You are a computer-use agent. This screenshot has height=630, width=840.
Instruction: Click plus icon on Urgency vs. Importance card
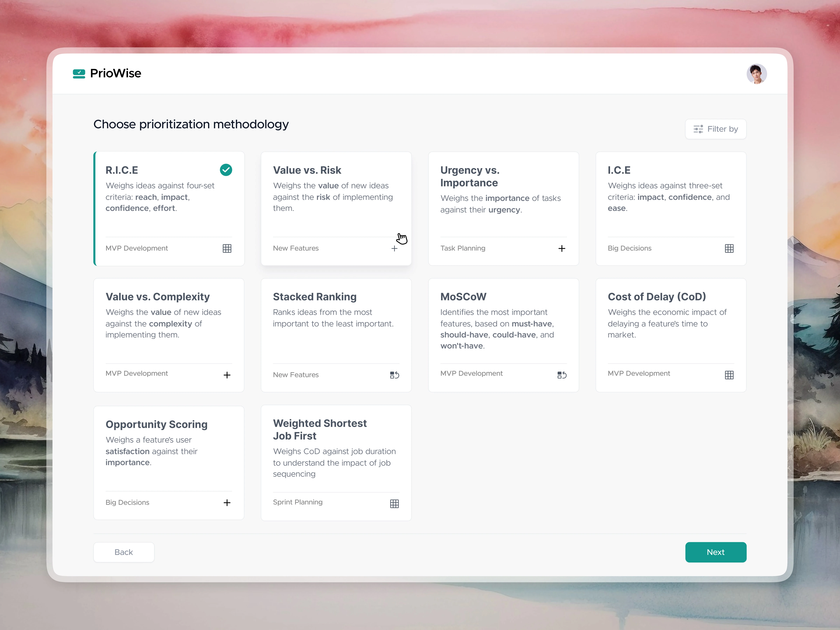pyautogui.click(x=562, y=248)
